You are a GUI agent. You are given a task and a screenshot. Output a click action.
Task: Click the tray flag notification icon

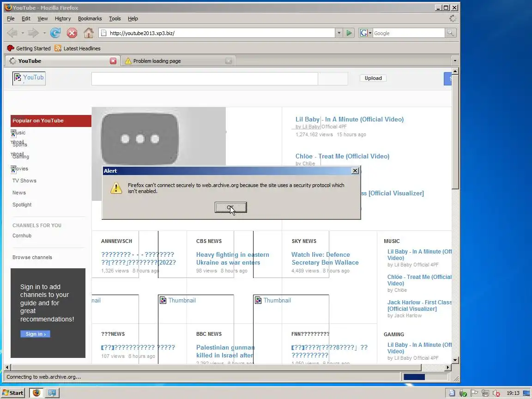click(474, 393)
